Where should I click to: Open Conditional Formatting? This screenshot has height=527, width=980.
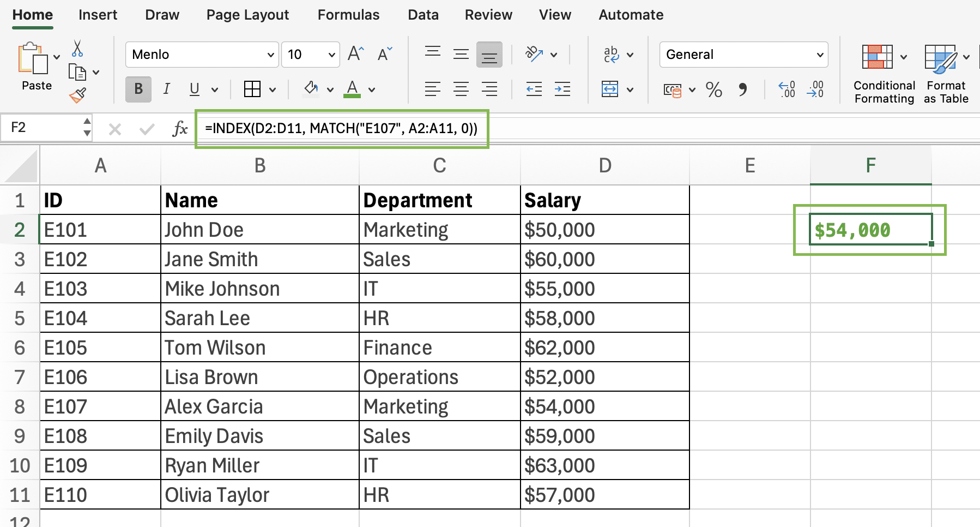884,75
